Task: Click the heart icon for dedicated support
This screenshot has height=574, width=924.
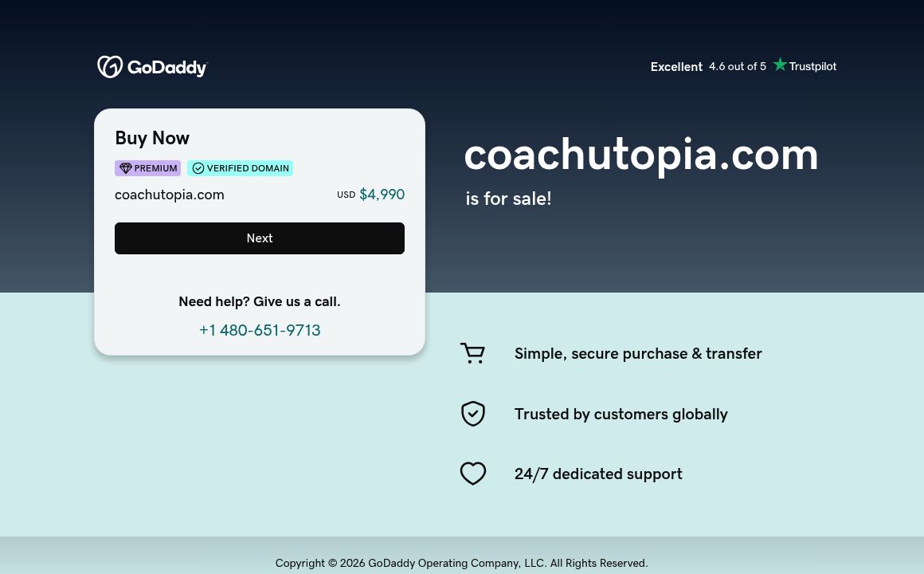Action: 473,474
